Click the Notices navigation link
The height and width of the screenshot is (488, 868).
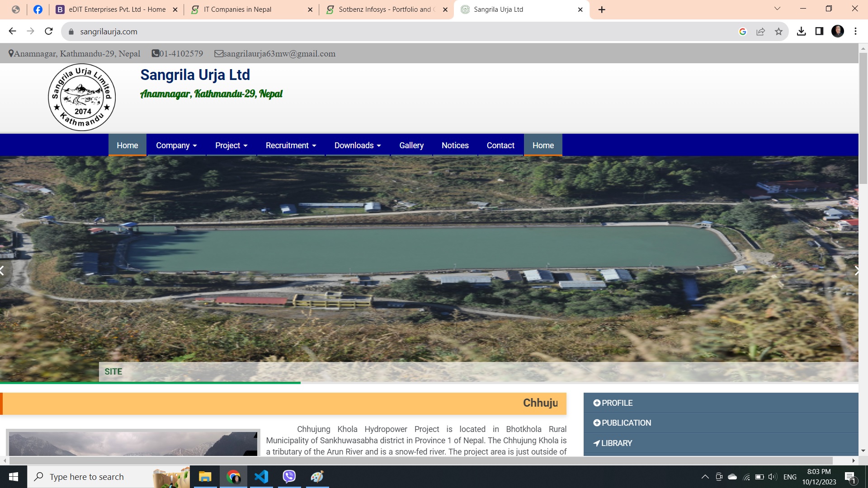coord(455,145)
